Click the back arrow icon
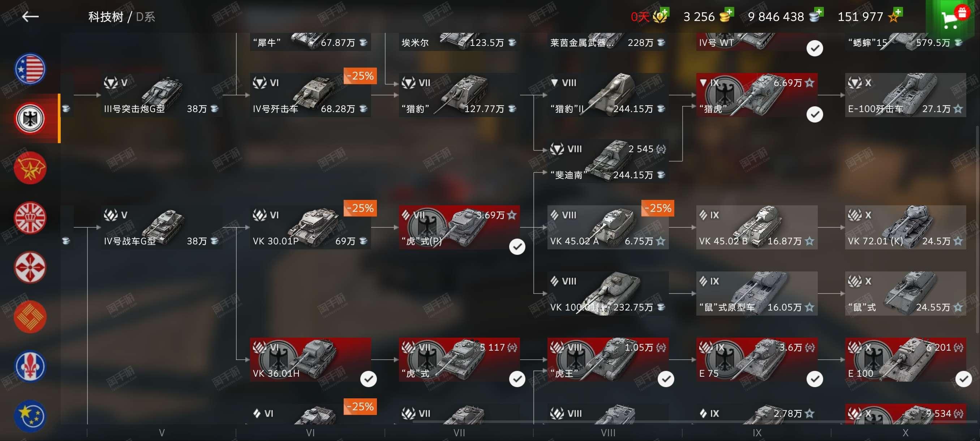 point(30,16)
